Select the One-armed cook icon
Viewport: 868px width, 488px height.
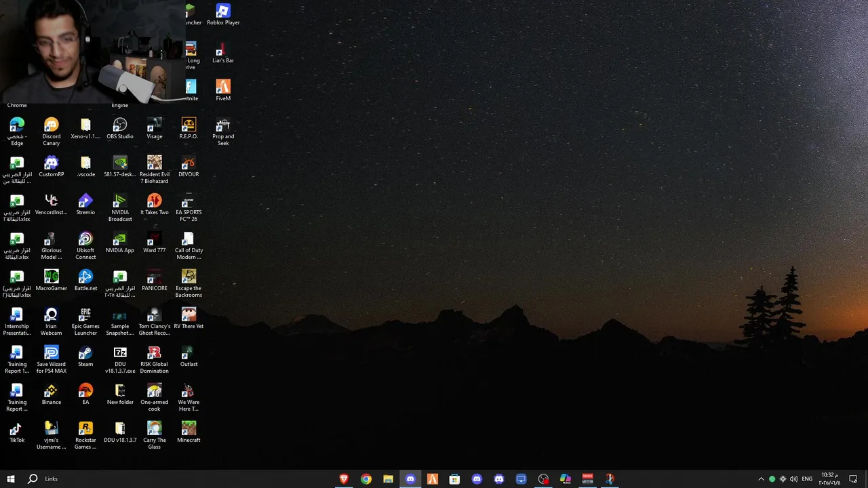[155, 397]
